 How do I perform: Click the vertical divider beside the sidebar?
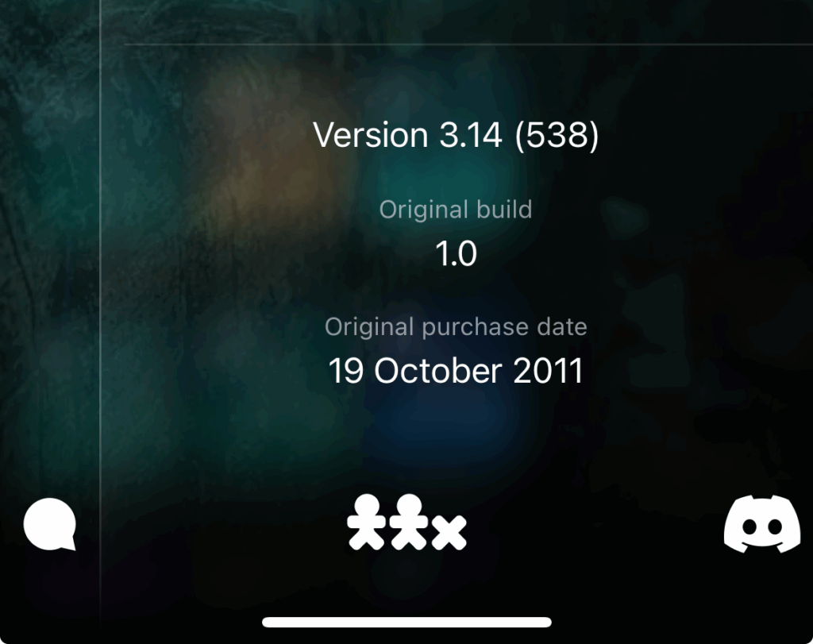(x=100, y=311)
